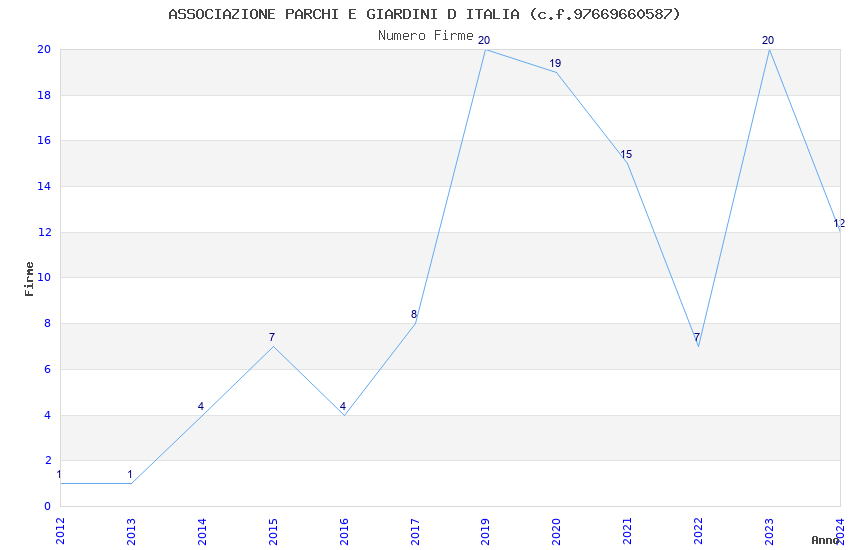850x550 pixels.
Task: Click data label 20 for year 2019
Action: (484, 40)
